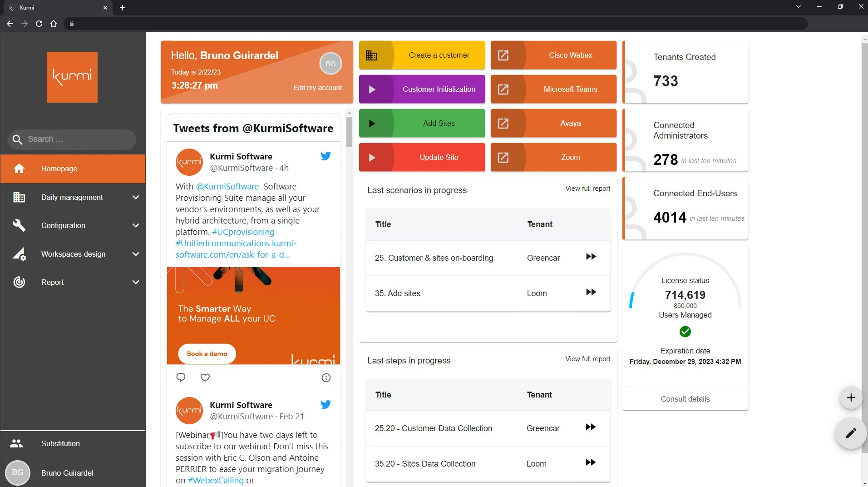Viewport: 868px width, 487px height.
Task: Click the Daily management building icon
Action: [19, 197]
